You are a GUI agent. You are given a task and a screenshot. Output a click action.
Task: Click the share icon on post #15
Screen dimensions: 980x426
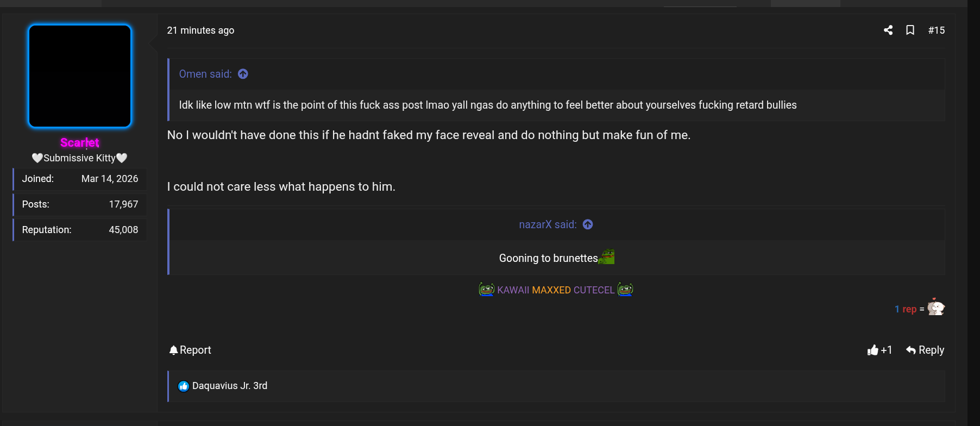[888, 30]
